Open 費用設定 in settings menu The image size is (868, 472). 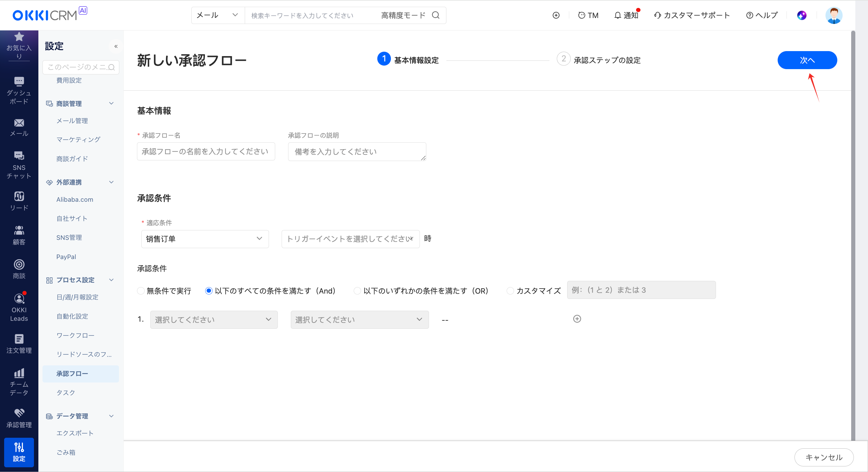69,81
